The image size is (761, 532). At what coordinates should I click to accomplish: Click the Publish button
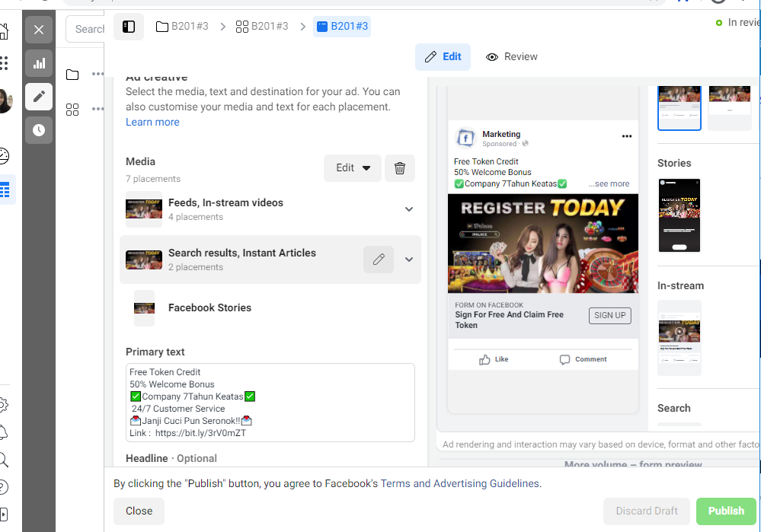[726, 511]
